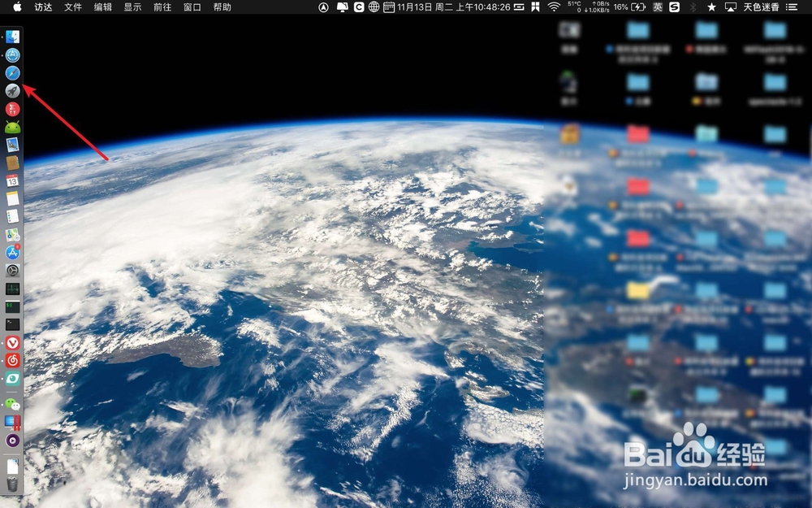Image resolution: width=812 pixels, height=508 pixels.
Task: Launch the green Android robot app
Action: (x=12, y=127)
